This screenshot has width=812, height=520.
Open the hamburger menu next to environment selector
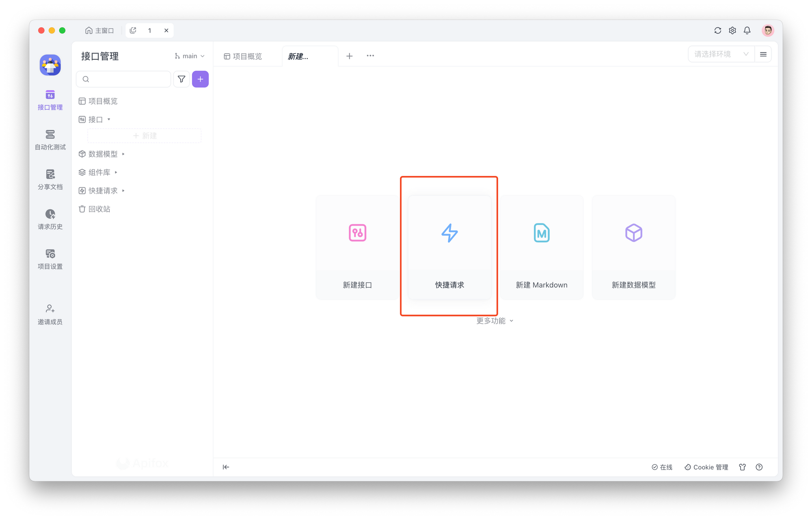point(763,54)
